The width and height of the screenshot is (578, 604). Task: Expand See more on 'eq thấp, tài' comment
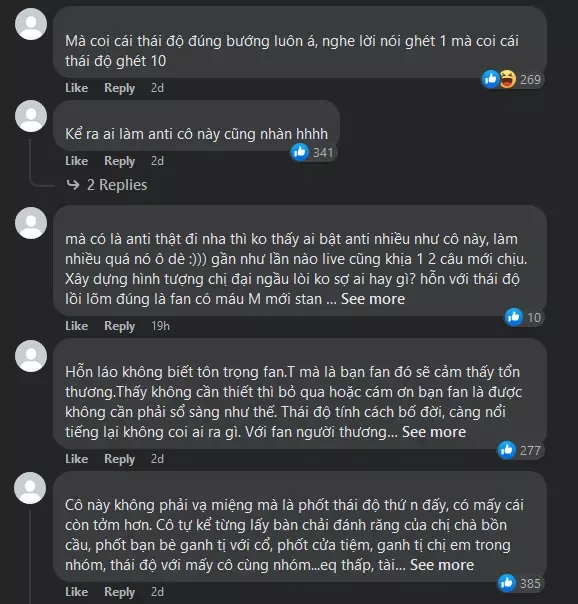tap(442, 565)
